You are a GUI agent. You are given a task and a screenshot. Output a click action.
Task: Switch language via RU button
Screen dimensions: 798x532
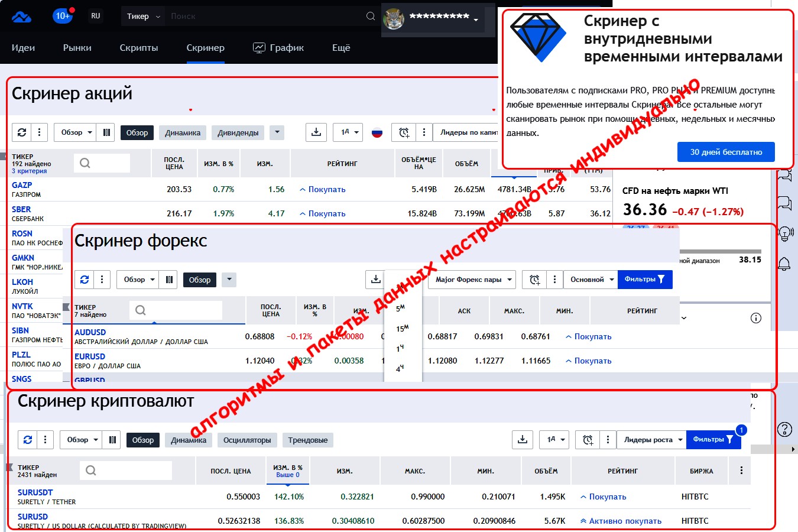[96, 16]
